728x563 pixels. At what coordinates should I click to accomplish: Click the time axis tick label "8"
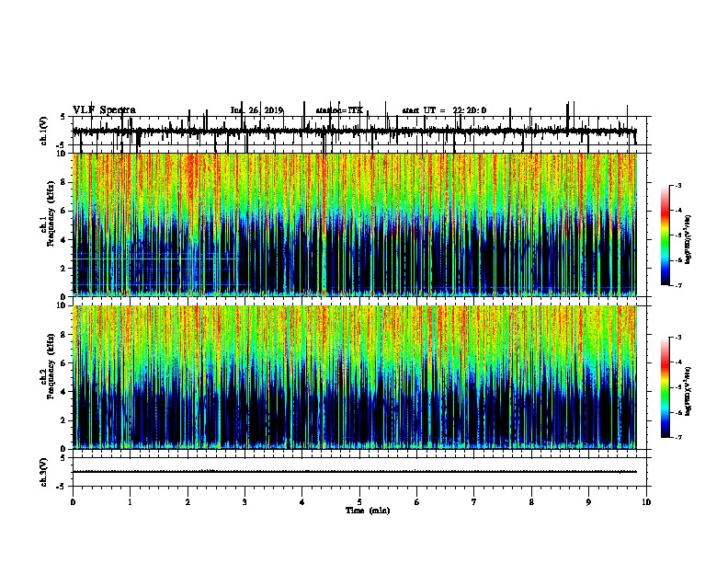pos(531,502)
